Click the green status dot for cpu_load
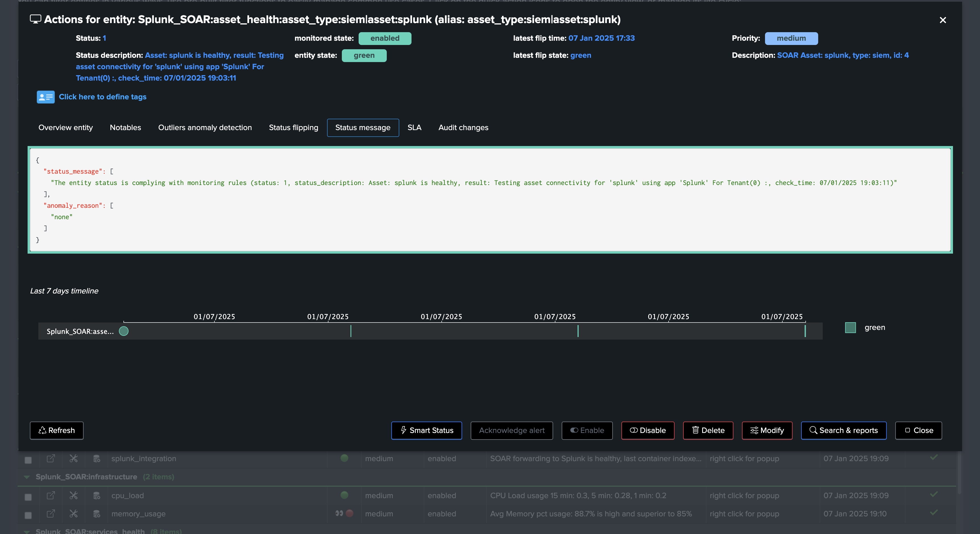 click(344, 495)
